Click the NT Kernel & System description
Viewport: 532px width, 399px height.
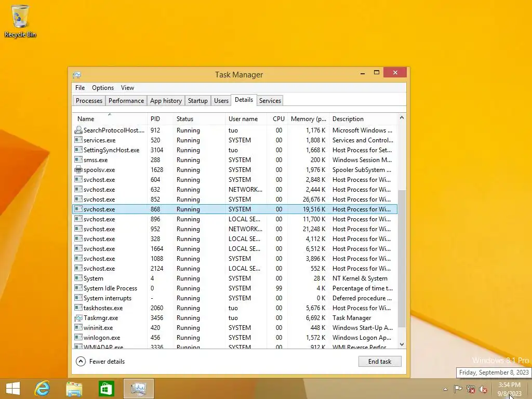(x=360, y=278)
